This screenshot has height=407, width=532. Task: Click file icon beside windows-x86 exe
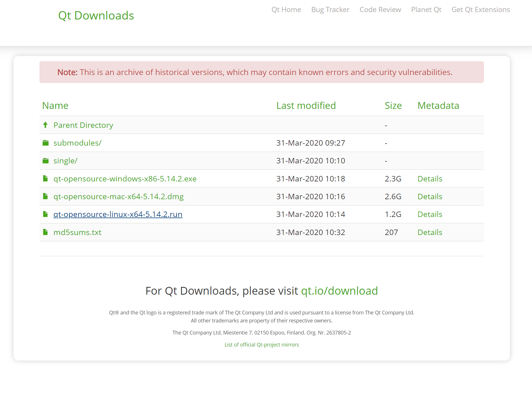[45, 179]
